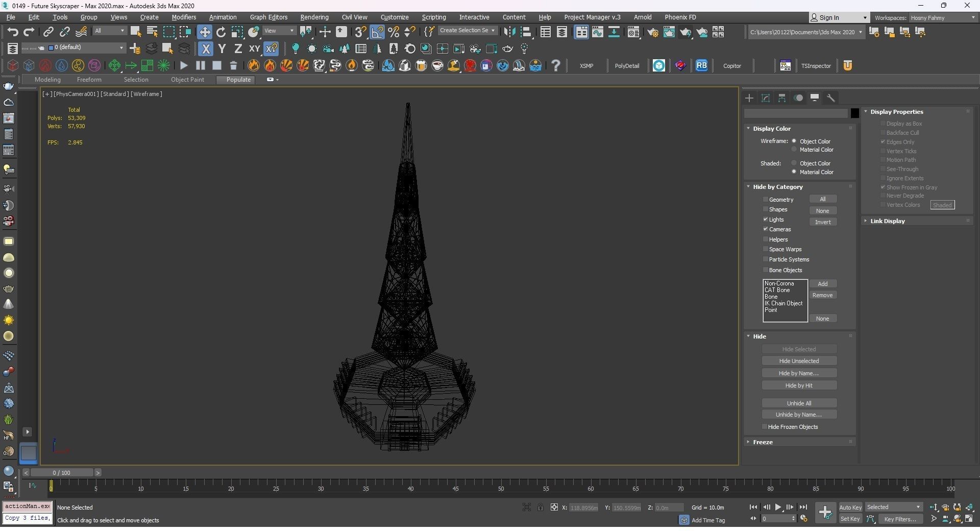Click the selection lock icon in status bar

click(540, 507)
